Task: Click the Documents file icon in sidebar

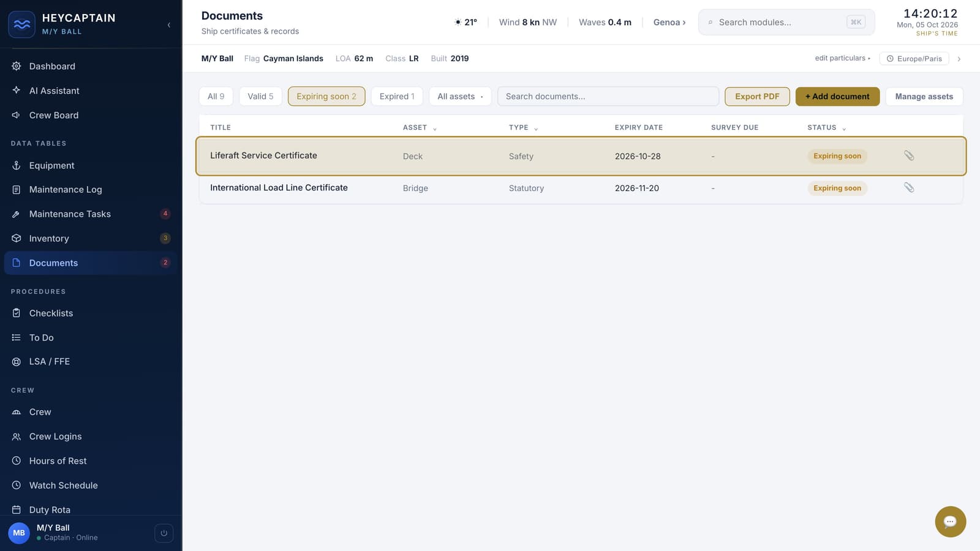Action: coord(17,263)
